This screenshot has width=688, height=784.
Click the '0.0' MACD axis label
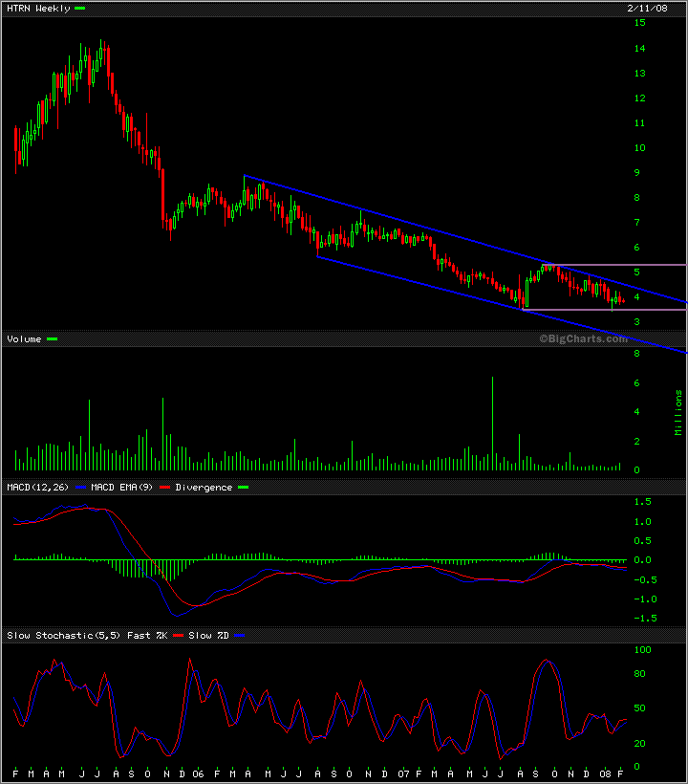642,560
